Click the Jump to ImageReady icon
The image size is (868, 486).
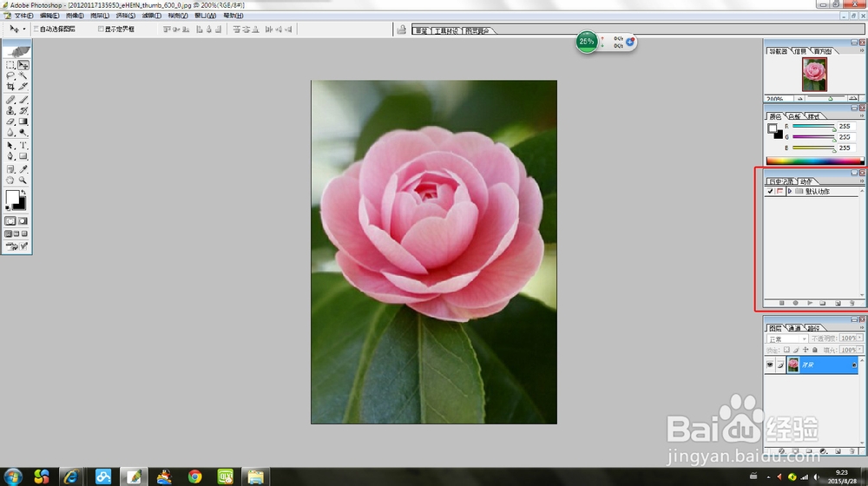coord(16,246)
